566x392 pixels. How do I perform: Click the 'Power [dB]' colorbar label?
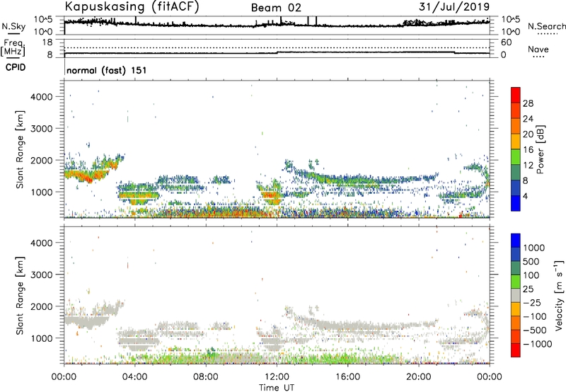(x=540, y=149)
